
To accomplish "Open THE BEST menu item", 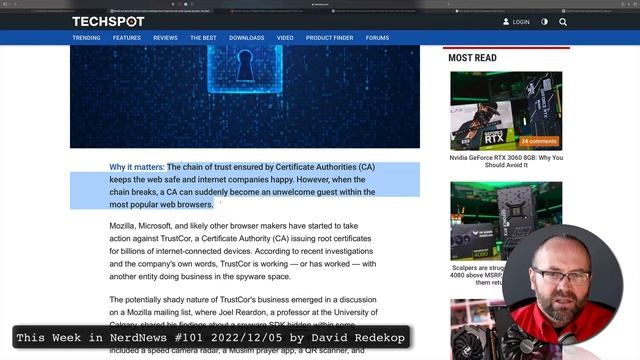I will pyautogui.click(x=203, y=38).
